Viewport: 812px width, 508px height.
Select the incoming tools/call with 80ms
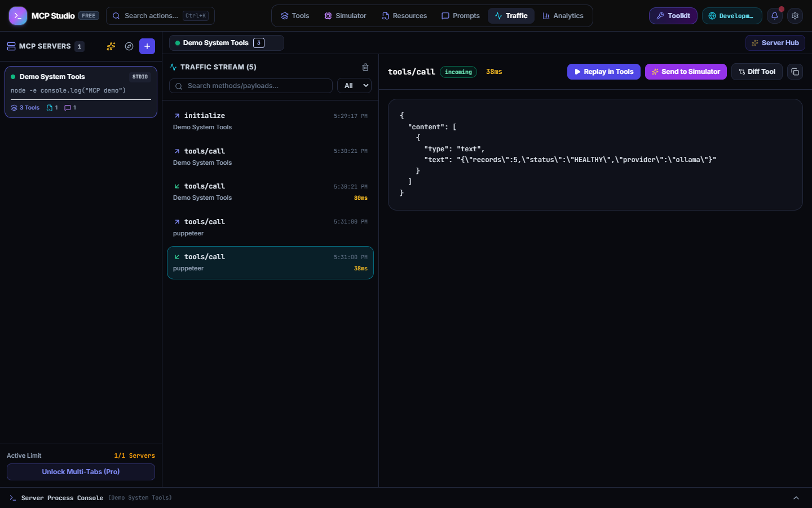coord(270,192)
